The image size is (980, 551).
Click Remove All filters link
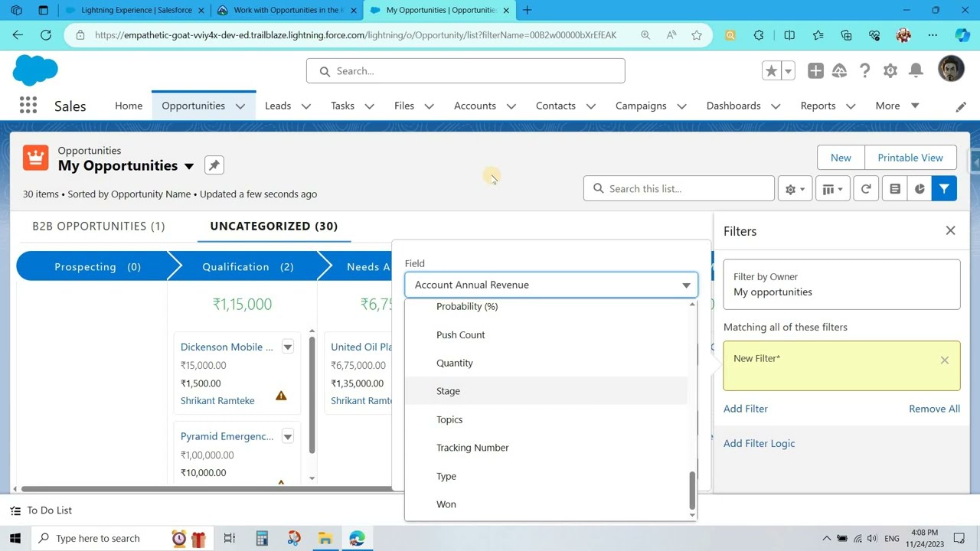point(934,409)
